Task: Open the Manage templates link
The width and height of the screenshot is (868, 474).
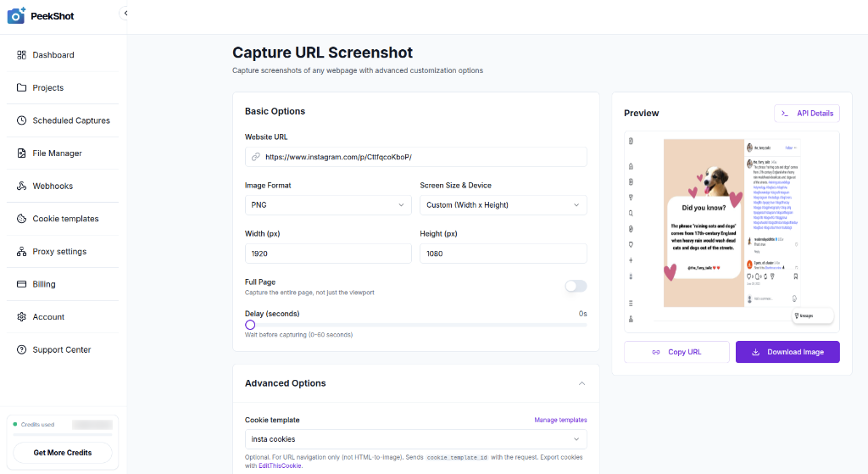Action: coord(560,420)
